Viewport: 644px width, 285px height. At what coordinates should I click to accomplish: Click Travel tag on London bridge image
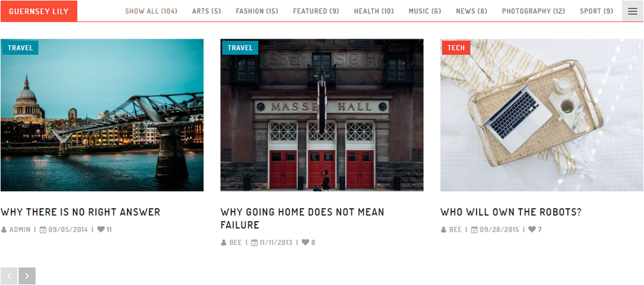pyautogui.click(x=20, y=48)
